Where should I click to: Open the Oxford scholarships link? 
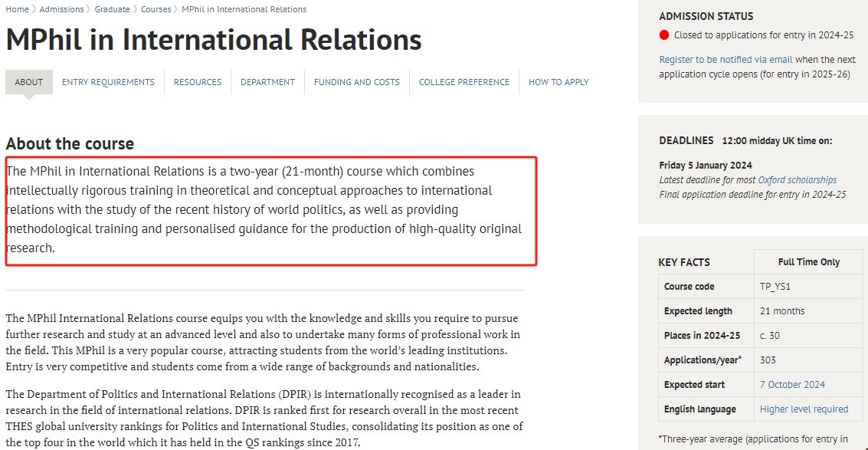(797, 180)
